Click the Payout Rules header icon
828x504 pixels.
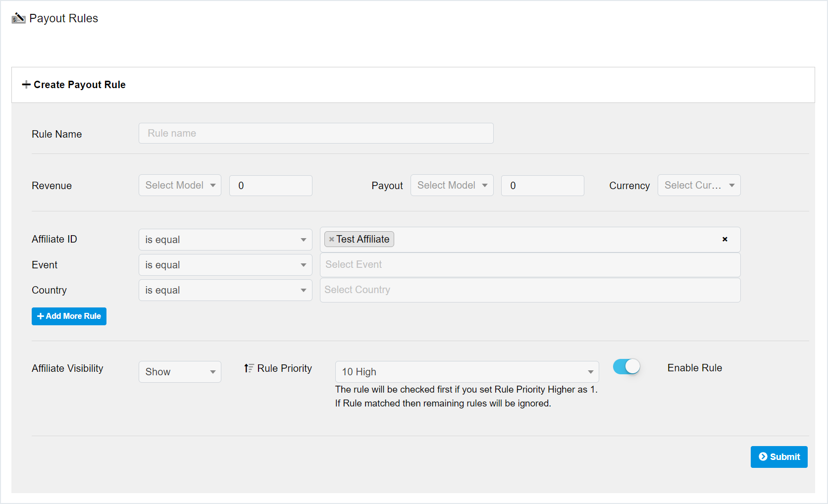pos(18,18)
